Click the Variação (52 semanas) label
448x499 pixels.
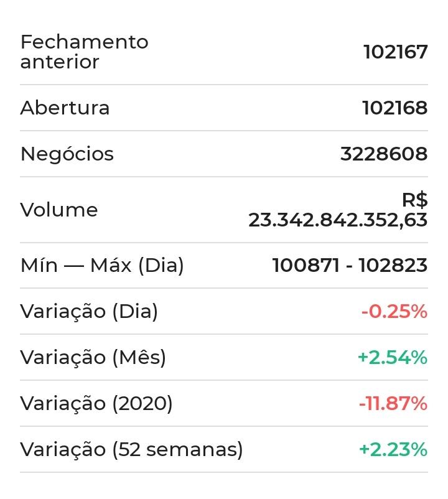(131, 449)
